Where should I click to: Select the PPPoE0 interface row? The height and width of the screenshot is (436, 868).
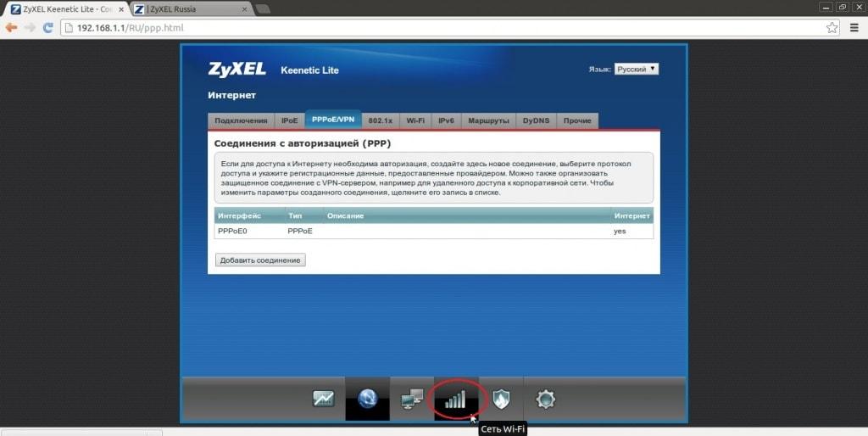tap(433, 231)
